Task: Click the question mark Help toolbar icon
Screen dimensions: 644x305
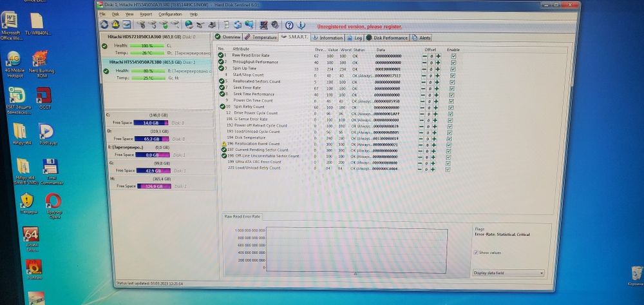Action: (289, 25)
